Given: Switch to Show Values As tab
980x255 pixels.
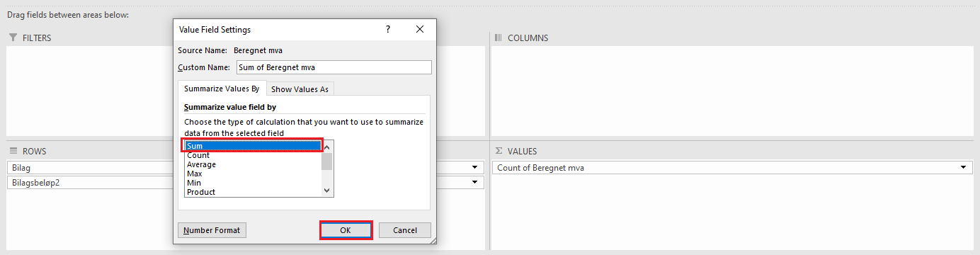Looking at the screenshot, I should coord(300,89).
